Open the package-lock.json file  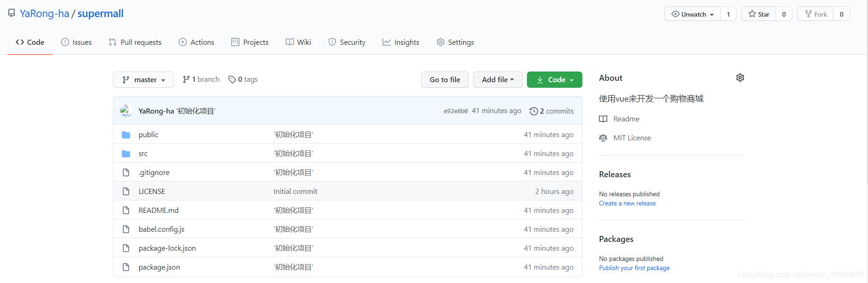pos(167,248)
